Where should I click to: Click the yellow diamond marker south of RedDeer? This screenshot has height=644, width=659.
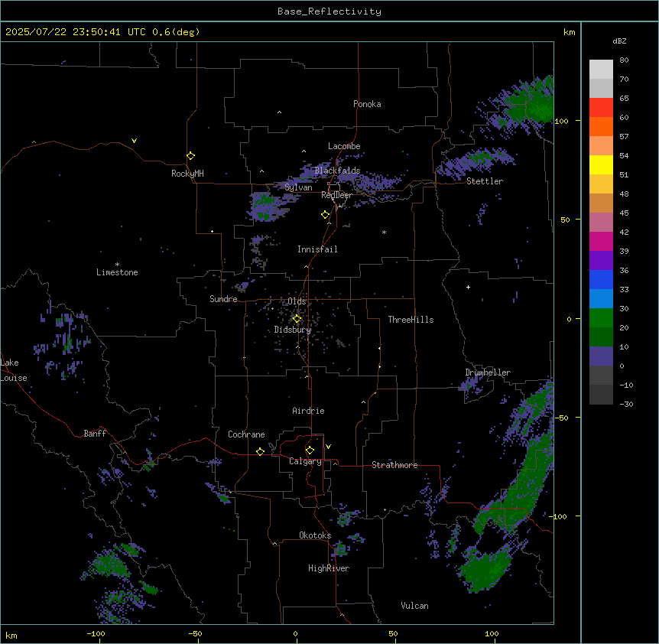(326, 214)
